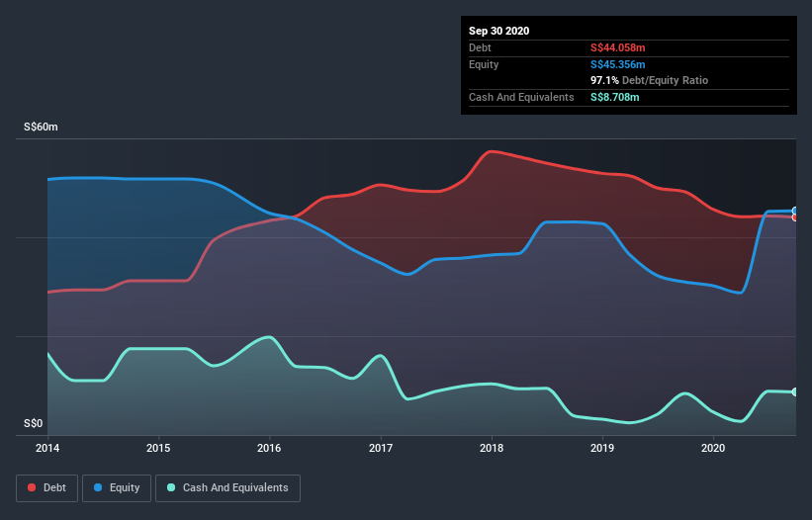
Task: Click the teal Cash endpoint marker
Action: pyautogui.click(x=795, y=392)
